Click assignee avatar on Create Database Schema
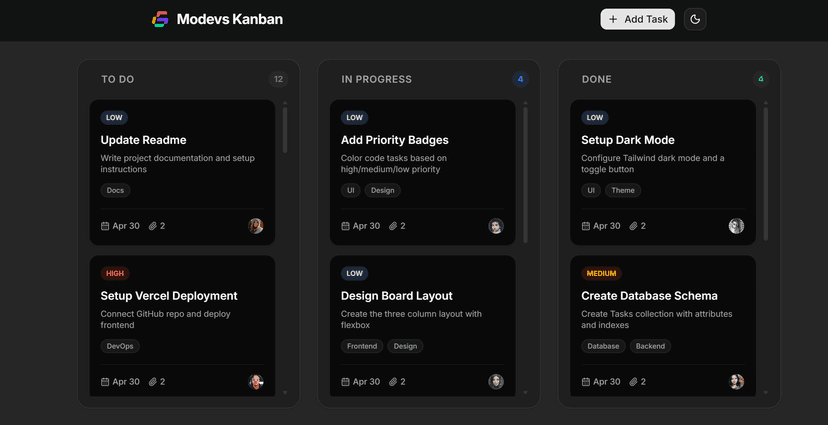This screenshot has width=828, height=425. tap(736, 382)
